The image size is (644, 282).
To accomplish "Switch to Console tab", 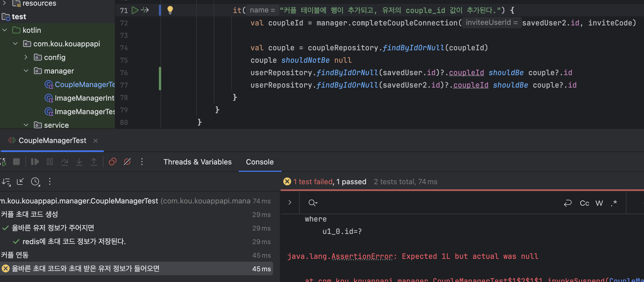I will click(260, 162).
